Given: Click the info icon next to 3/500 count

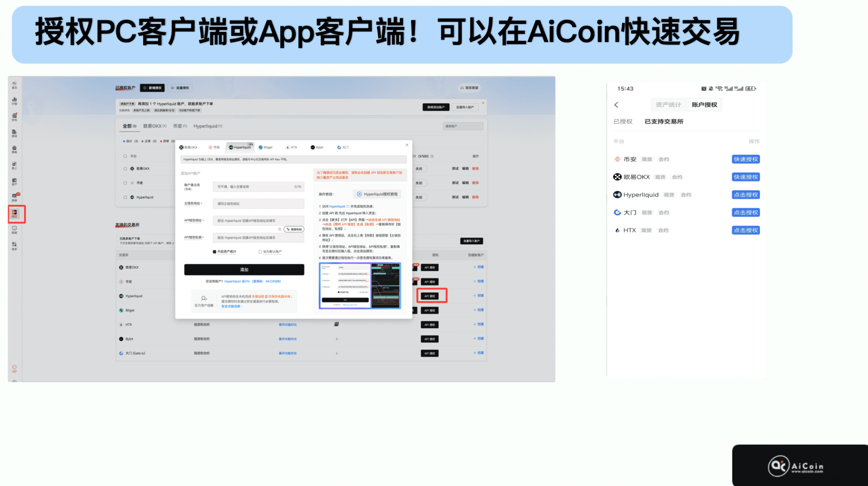Looking at the screenshot, I should (432, 156).
